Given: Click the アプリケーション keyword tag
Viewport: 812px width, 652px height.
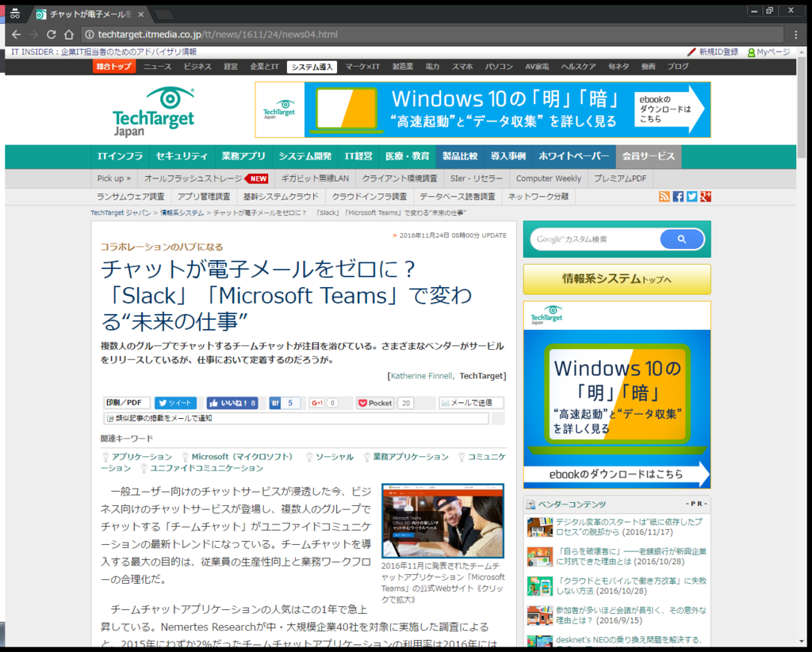Looking at the screenshot, I should 141,457.
